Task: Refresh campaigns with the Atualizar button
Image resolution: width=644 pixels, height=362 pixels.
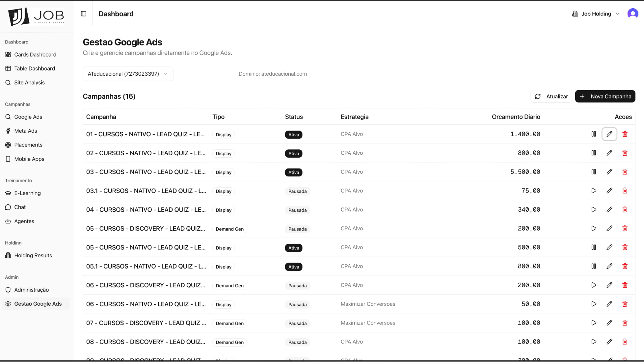Action: pos(551,96)
